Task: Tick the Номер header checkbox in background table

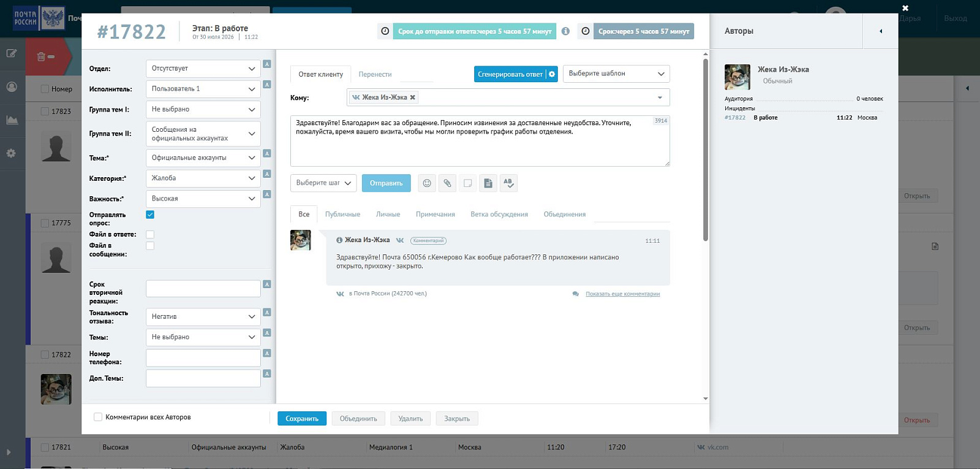Action: tap(45, 89)
